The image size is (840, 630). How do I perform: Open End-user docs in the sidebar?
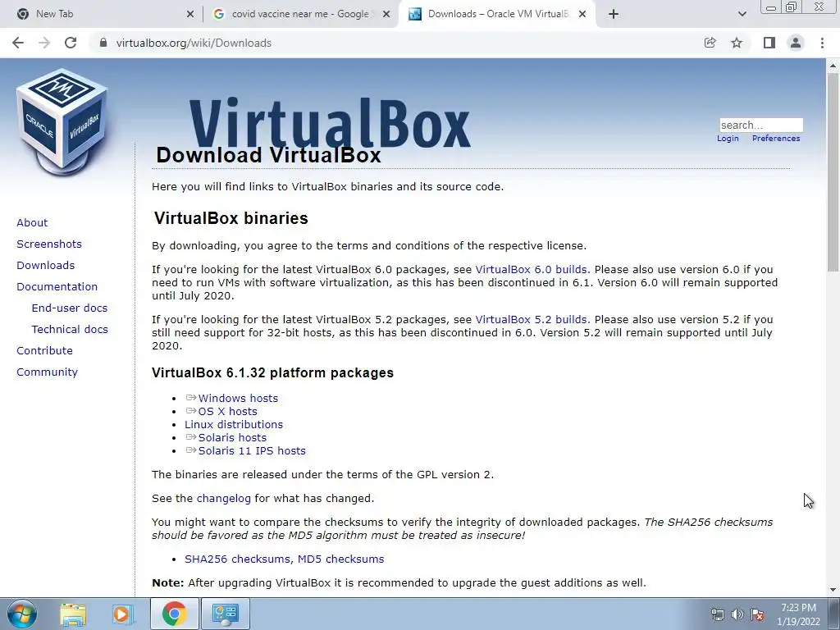click(70, 308)
